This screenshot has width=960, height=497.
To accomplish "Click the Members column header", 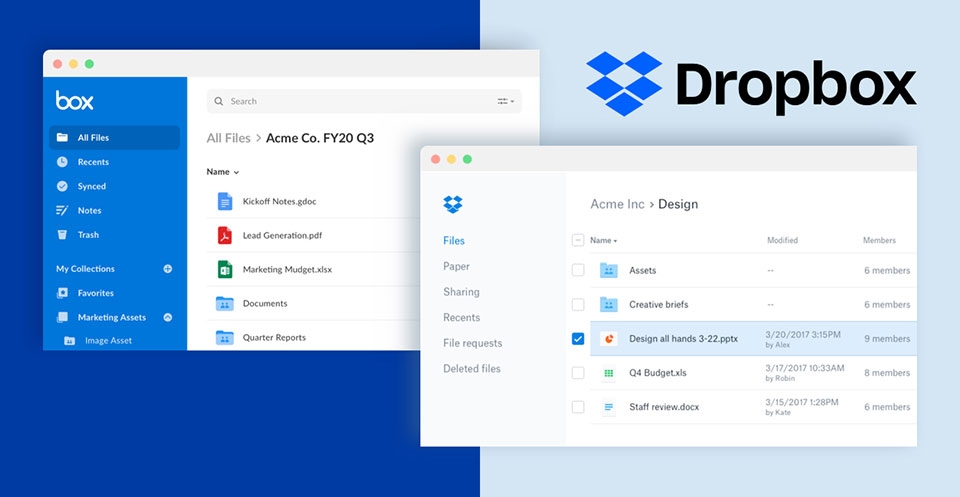I will 879,241.
